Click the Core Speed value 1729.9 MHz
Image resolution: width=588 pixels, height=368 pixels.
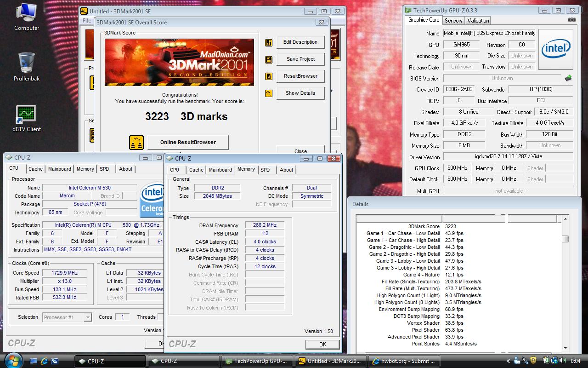(64, 273)
